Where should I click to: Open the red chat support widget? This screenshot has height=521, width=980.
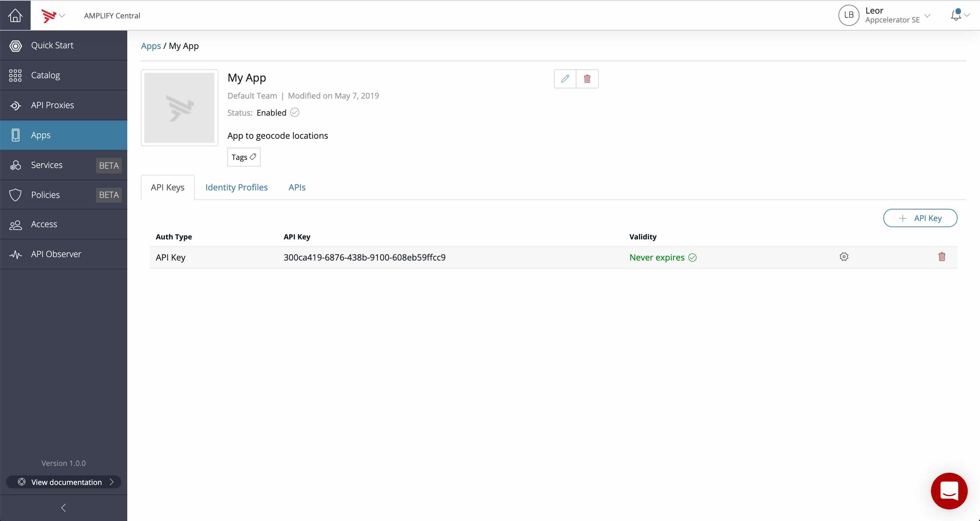[949, 491]
